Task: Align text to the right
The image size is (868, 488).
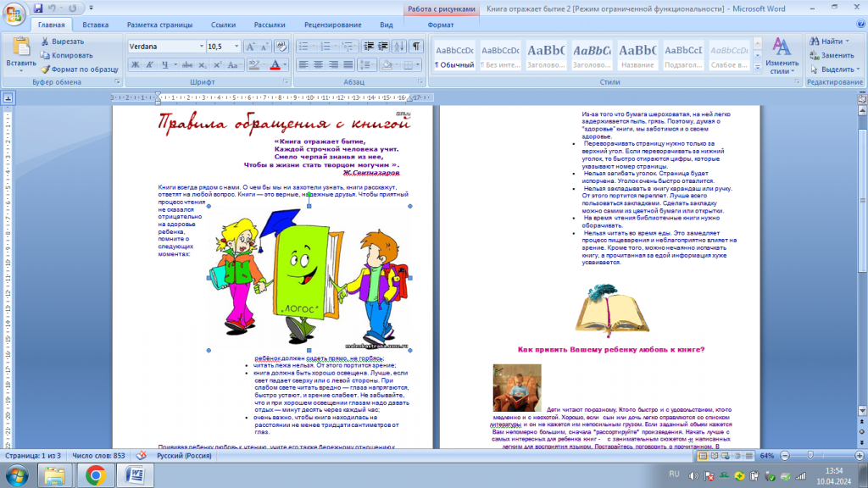Action: (x=333, y=65)
